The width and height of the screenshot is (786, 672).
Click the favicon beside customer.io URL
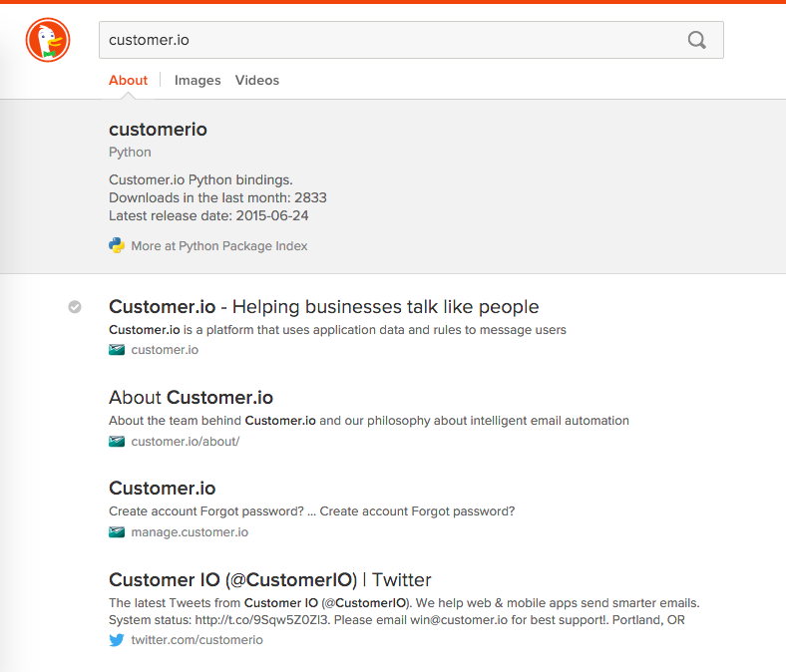tap(117, 350)
